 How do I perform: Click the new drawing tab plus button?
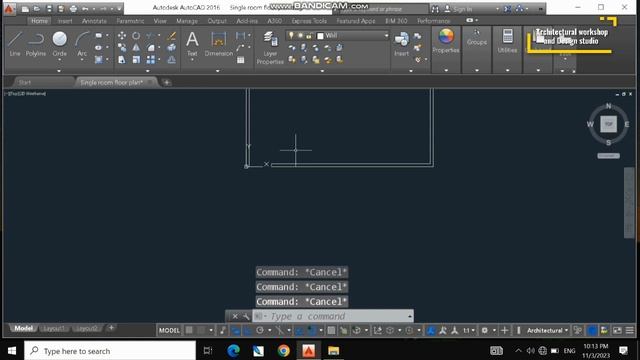point(166,82)
